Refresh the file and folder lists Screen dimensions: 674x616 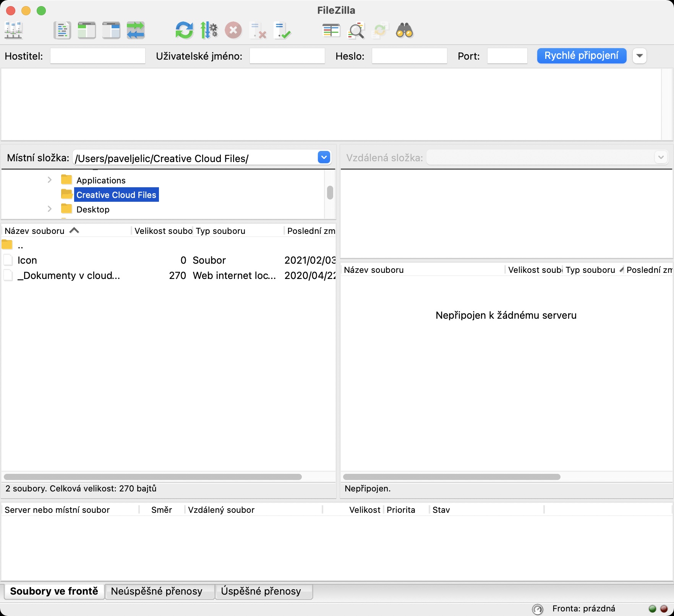185,31
